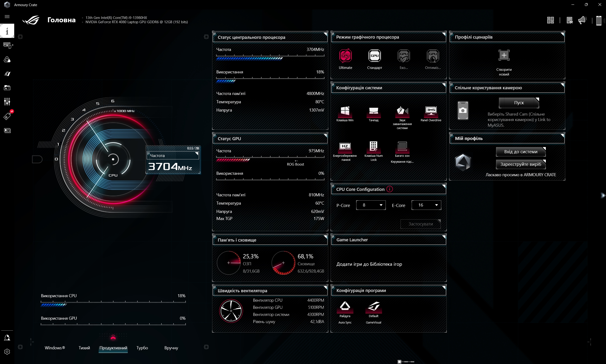Open the P-Core count dropdown
Viewport: 606px width, 364px height.
tap(371, 205)
